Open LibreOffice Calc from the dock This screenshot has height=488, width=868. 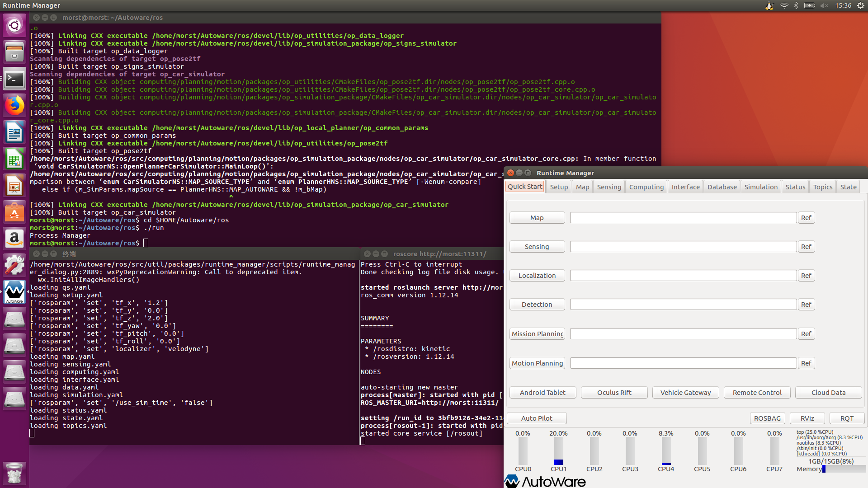pos(14,160)
